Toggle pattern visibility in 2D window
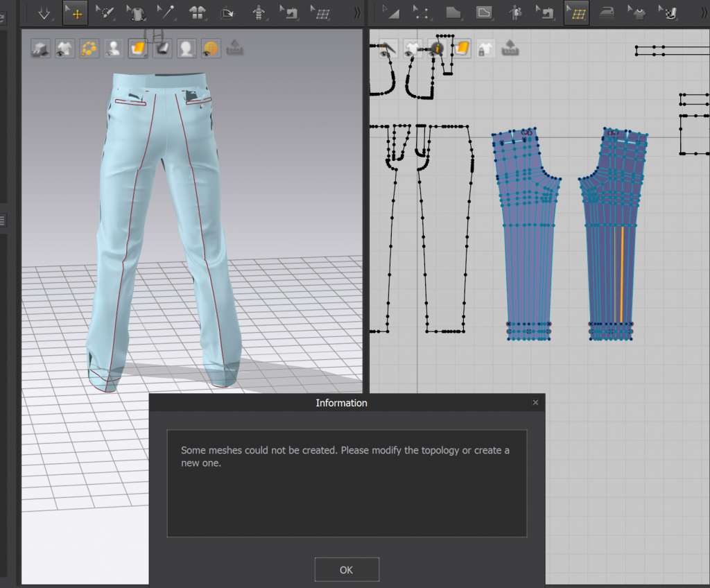 [x=413, y=49]
